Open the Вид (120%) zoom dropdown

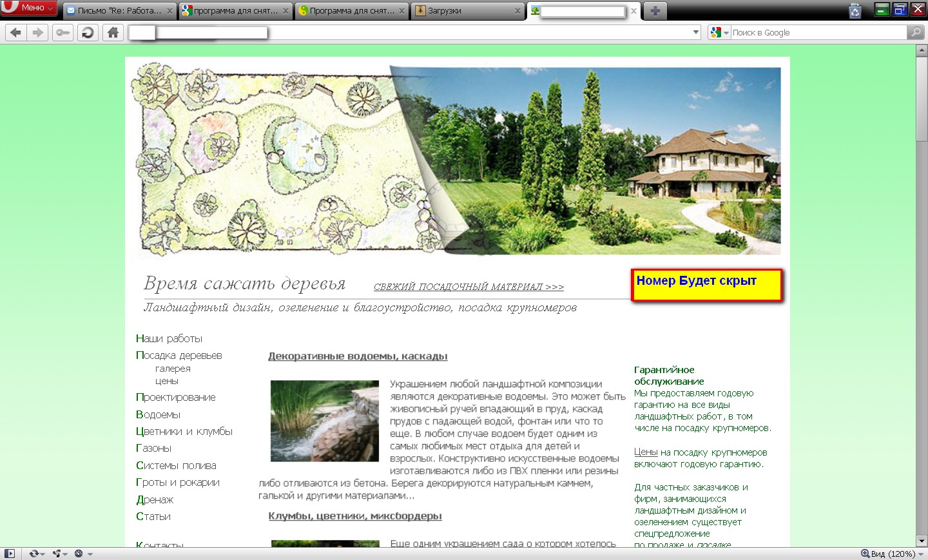tap(897, 554)
